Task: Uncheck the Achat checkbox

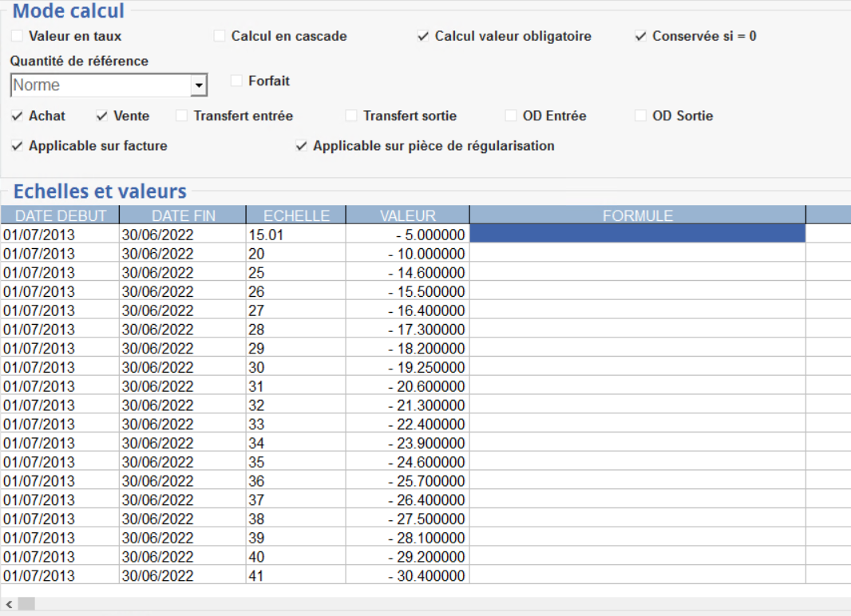Action: [x=17, y=116]
